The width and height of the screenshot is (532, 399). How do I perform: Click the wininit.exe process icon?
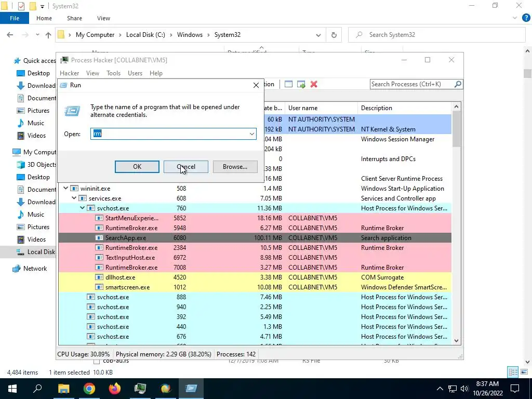tap(74, 188)
